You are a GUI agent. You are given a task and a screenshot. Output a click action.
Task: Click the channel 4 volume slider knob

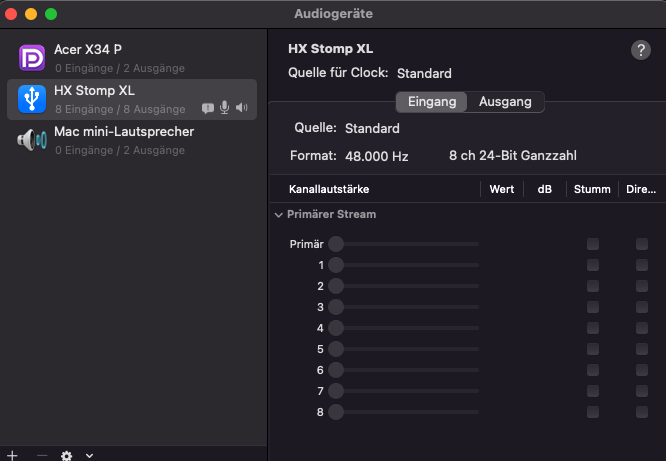pos(336,328)
